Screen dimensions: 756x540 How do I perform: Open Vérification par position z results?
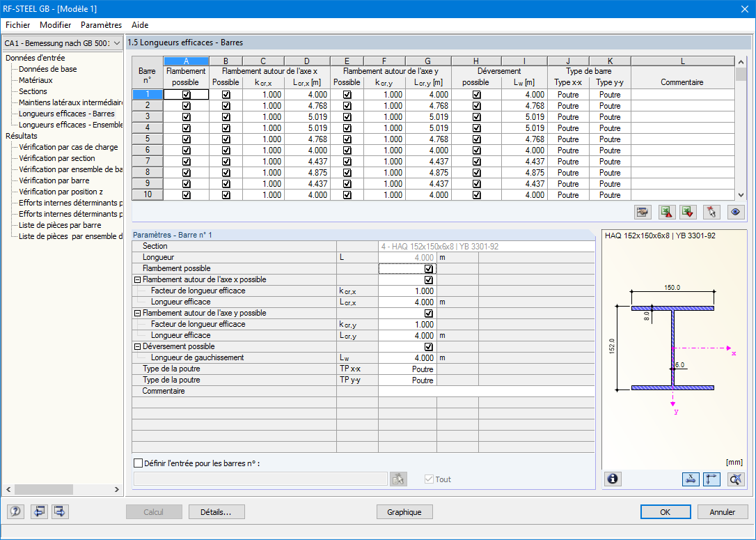click(x=61, y=192)
